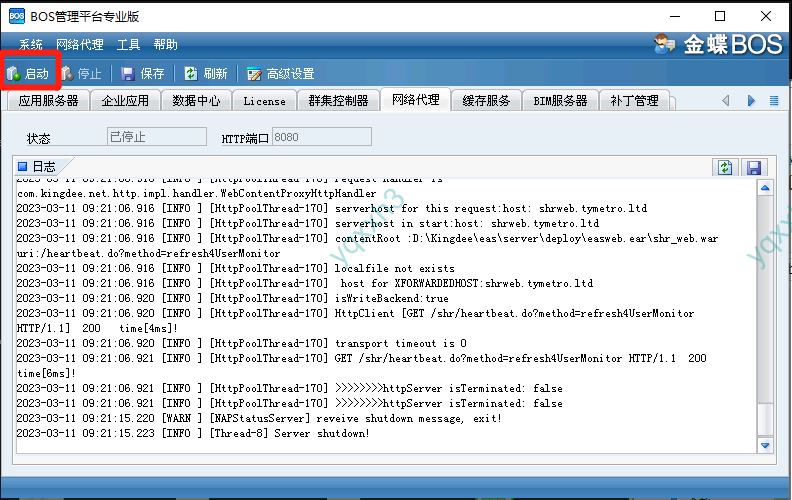The width and height of the screenshot is (792, 500).
Task: Switch to the 补丁管理 tab
Action: (634, 101)
